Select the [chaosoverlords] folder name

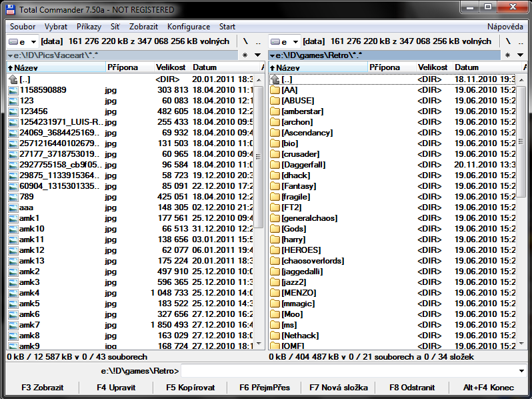tap(313, 261)
